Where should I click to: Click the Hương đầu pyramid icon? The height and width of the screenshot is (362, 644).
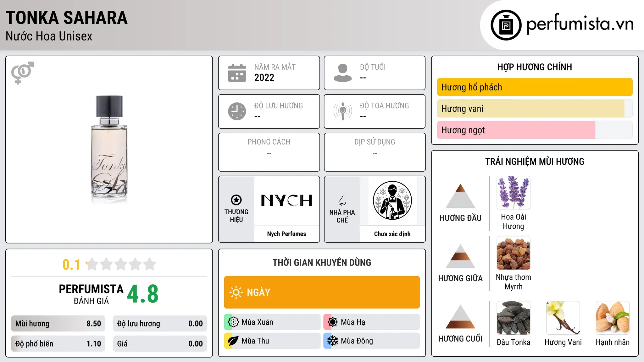460,196
